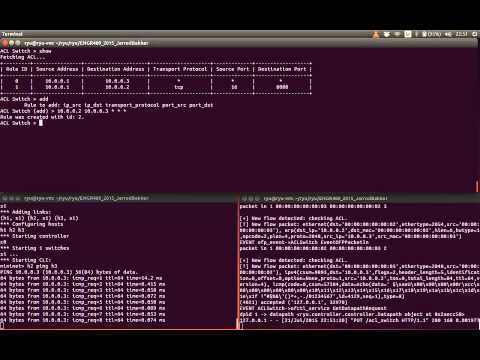This screenshot has width=480, height=360.
Task: Focus the mininet terminal via its title bar
Action: 118,198
